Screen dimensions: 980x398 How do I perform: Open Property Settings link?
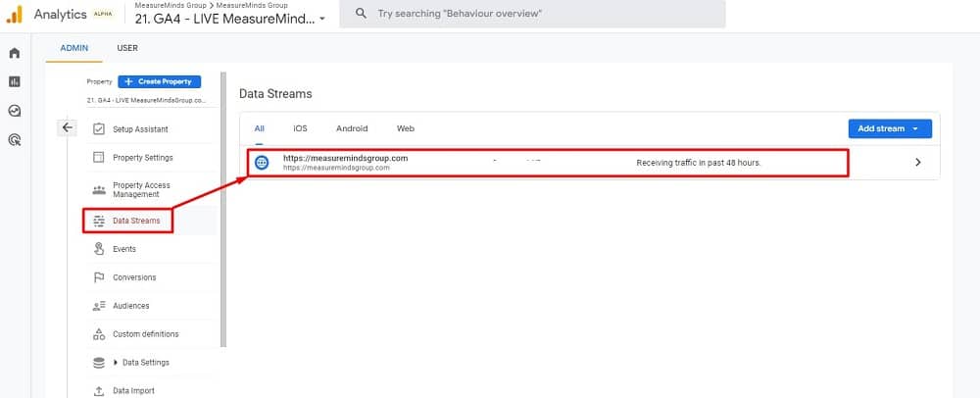(x=142, y=158)
